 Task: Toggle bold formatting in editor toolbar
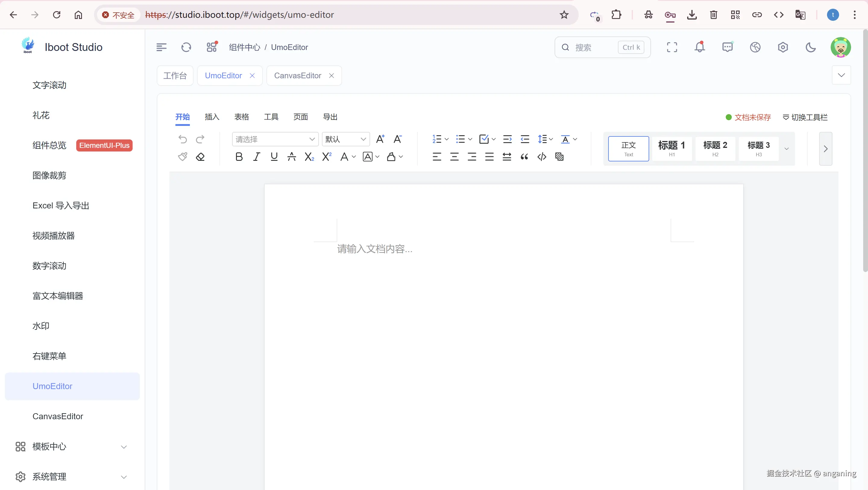click(239, 157)
